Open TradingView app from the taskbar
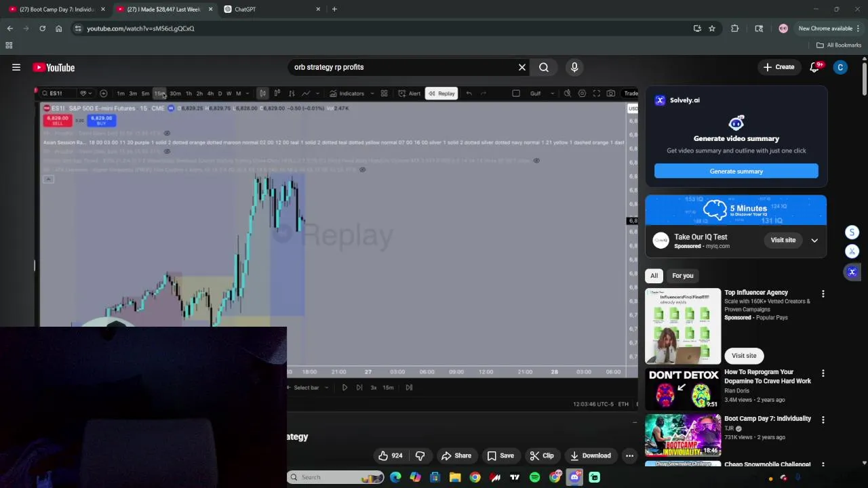Viewport: 868px width, 488px height. 515,477
